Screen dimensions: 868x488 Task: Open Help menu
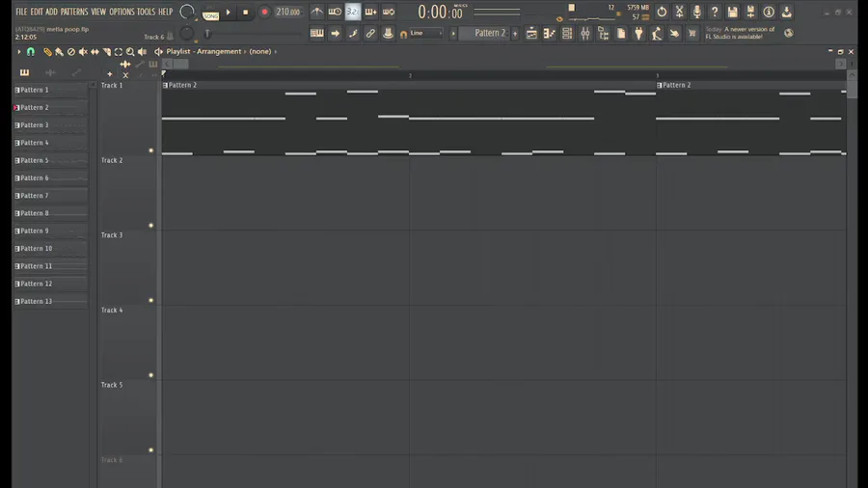click(x=166, y=12)
